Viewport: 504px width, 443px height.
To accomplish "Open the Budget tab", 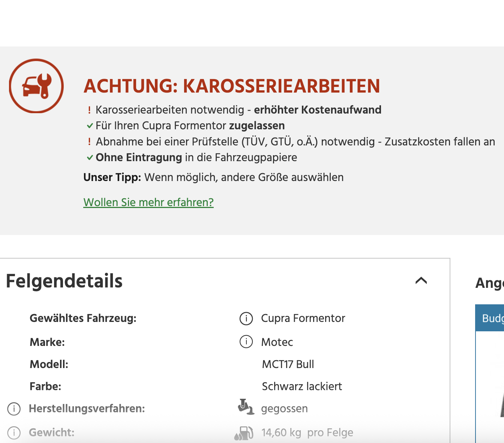I will 492,318.
